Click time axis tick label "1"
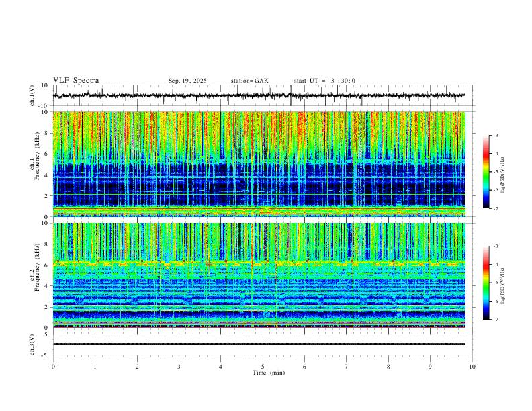Screen dimensions: 532x411 tap(95, 367)
